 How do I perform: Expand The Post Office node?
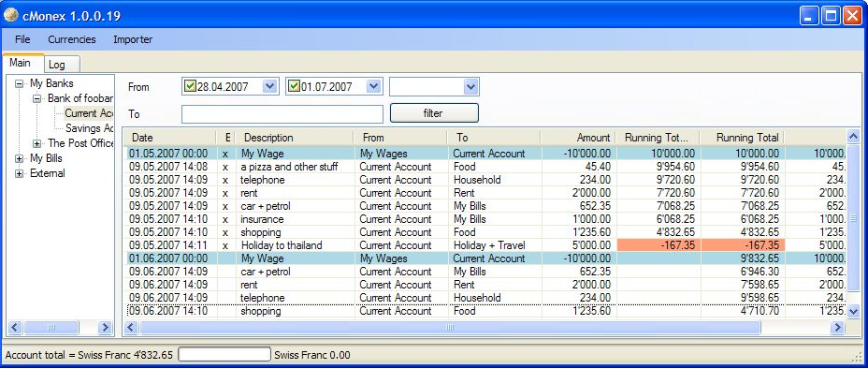click(x=37, y=143)
